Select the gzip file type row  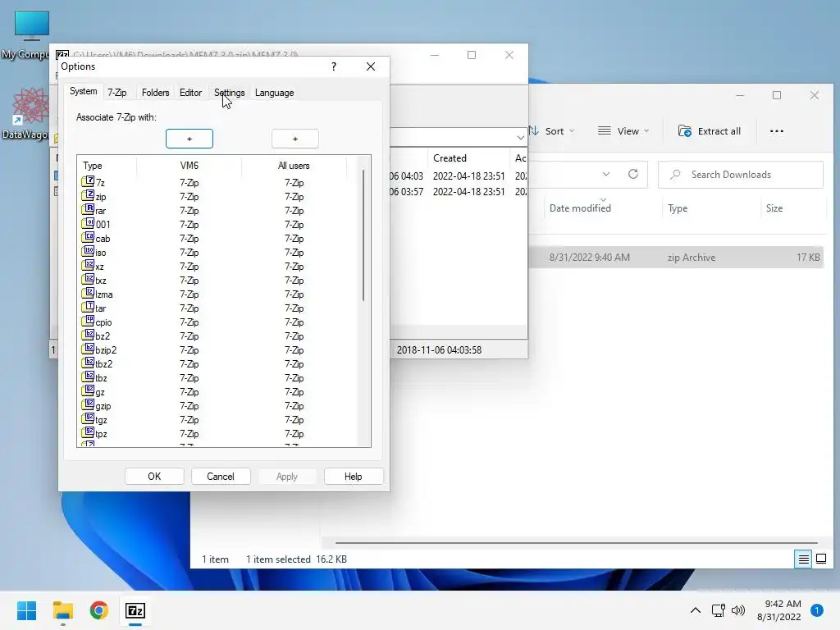pos(218,406)
